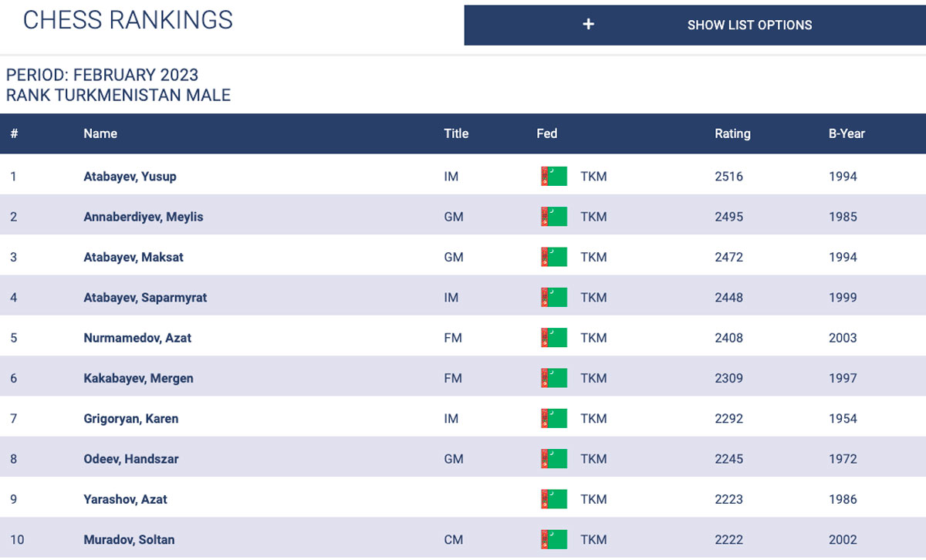Expand the Show List Options panel

coord(749,25)
